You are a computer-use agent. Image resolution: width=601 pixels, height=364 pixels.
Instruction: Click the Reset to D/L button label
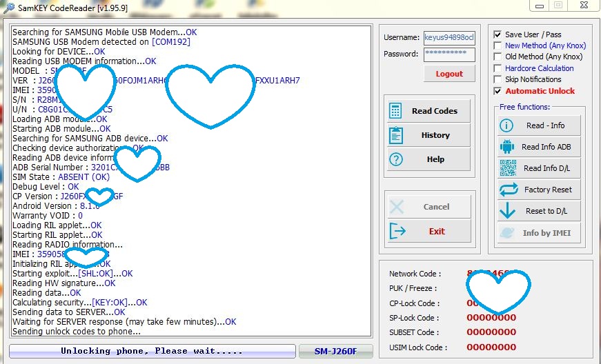[x=546, y=211]
